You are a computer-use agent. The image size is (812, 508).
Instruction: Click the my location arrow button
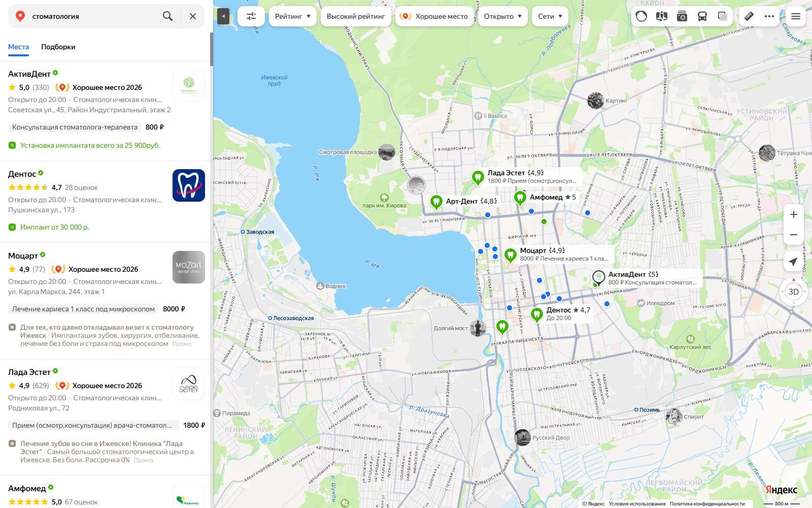[x=793, y=262]
